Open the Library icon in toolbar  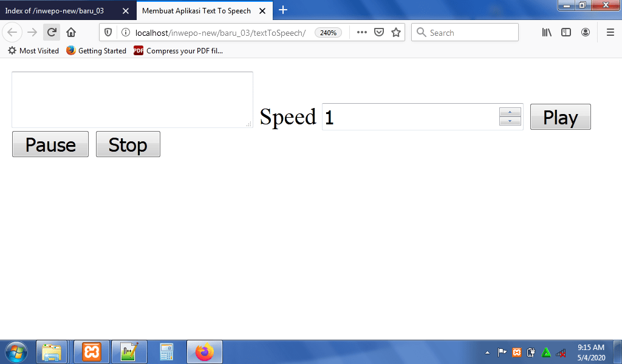coord(547,33)
